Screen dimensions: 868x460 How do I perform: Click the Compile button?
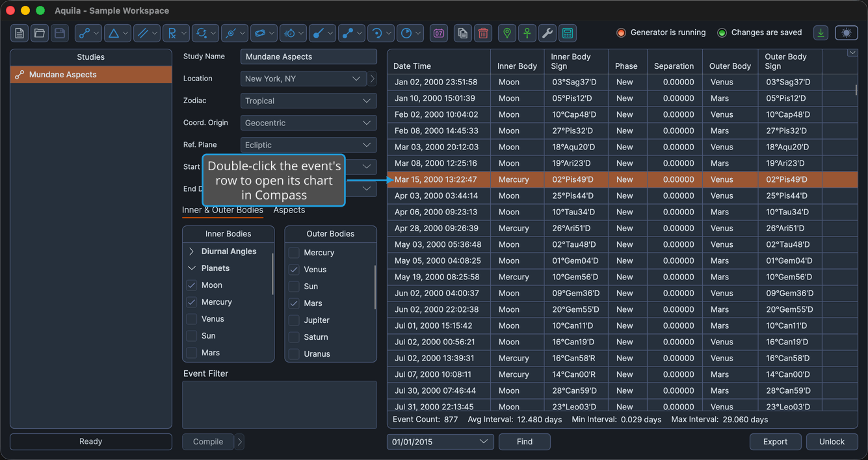coord(208,442)
